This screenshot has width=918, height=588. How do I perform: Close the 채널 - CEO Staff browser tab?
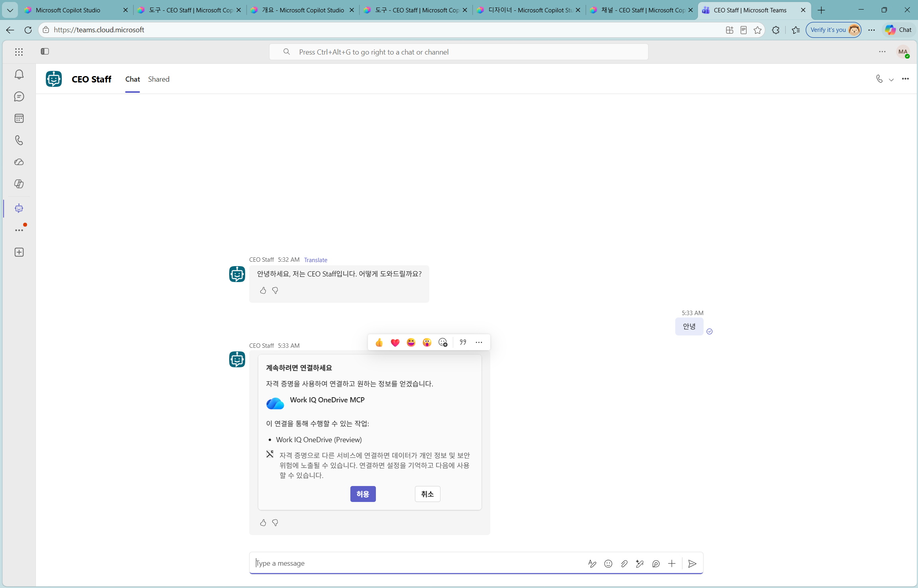click(x=691, y=10)
